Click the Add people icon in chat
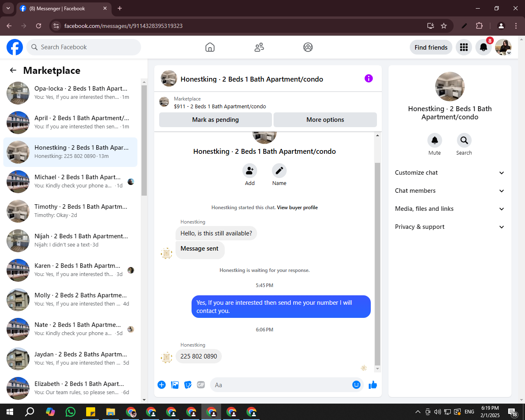This screenshot has width=525, height=420. (x=250, y=171)
